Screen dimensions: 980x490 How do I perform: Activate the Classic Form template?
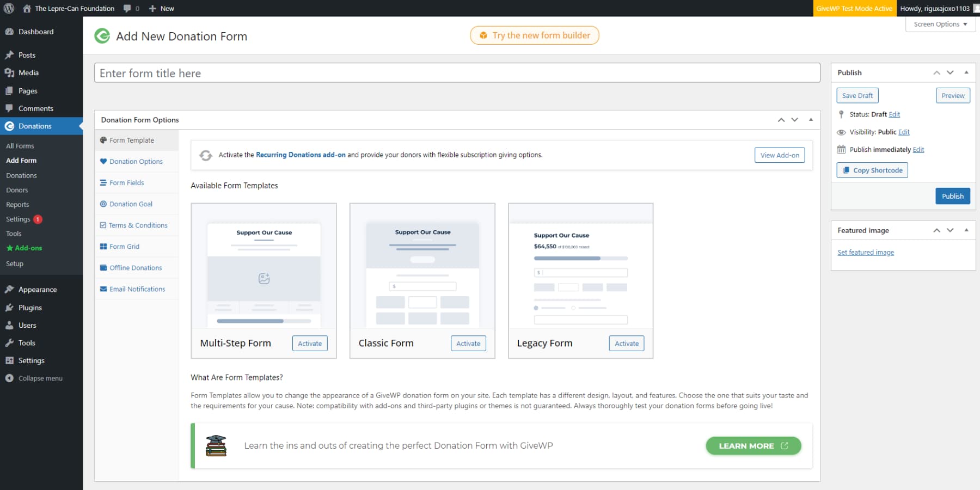click(468, 343)
